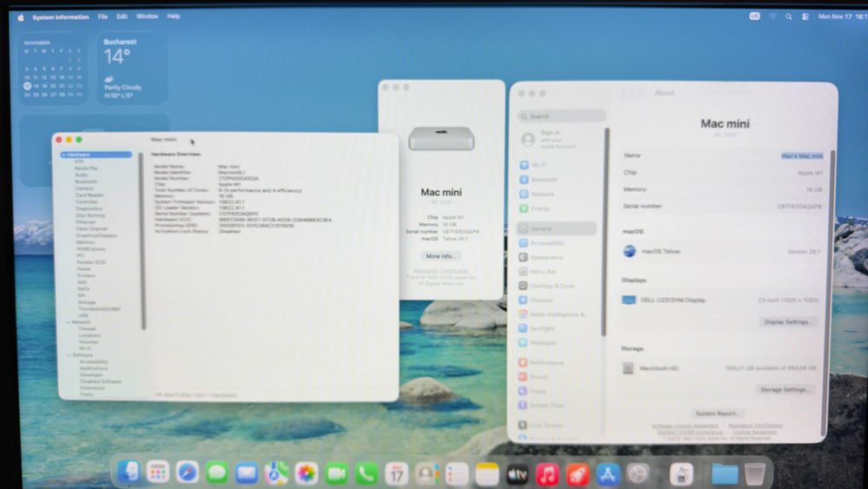The width and height of the screenshot is (868, 489).
Task: Open Downloads folder in the Dock
Action: [x=725, y=474]
